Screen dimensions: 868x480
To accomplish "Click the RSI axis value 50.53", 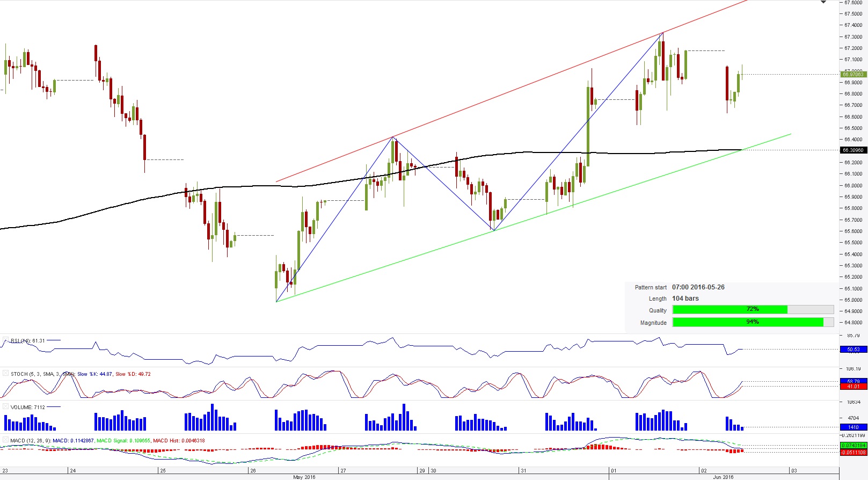I will (854, 350).
